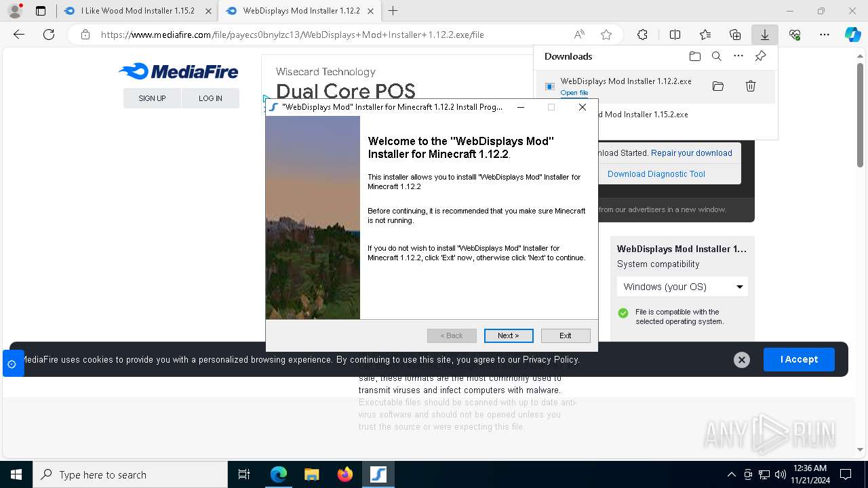Viewport: 868px width, 488px height.
Task: Open Task View on taskbar
Action: (244, 474)
